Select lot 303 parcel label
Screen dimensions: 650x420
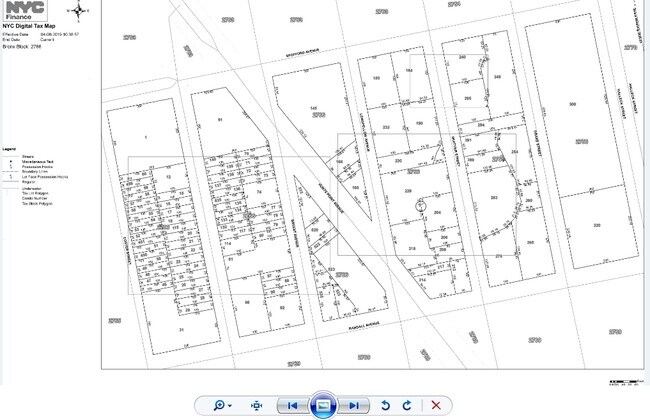493,199
